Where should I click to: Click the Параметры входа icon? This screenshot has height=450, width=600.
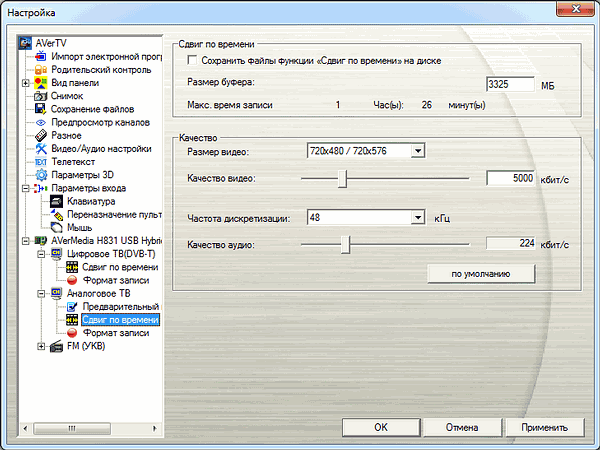41,188
